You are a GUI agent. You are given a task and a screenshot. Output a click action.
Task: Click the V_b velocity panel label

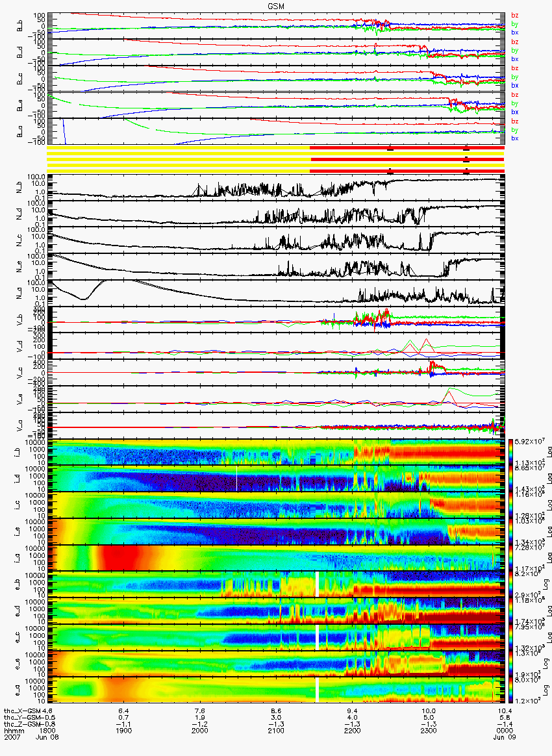tap(19, 319)
